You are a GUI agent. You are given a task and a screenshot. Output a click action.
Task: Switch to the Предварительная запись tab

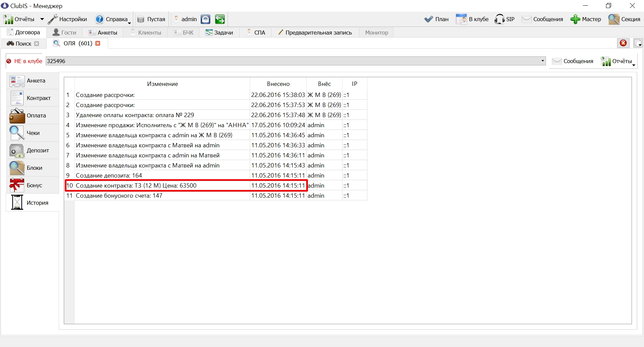pyautogui.click(x=315, y=33)
